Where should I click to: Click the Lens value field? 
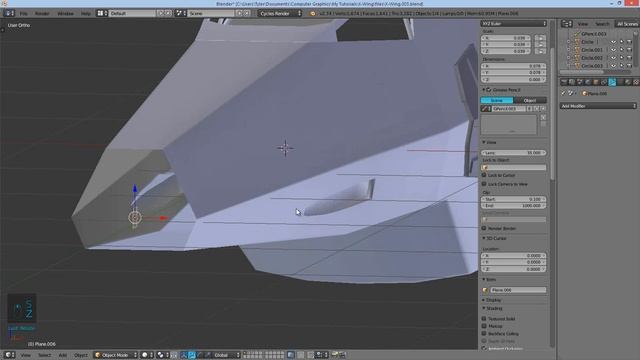coord(513,153)
